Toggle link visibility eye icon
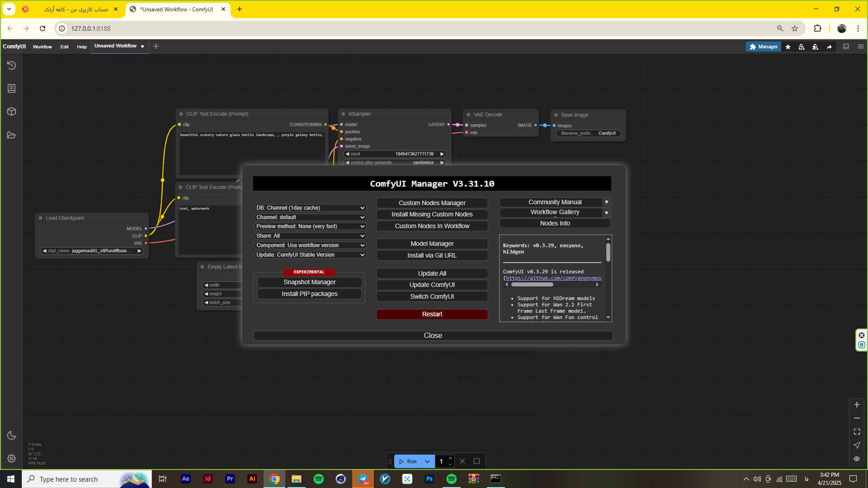 (x=857, y=459)
